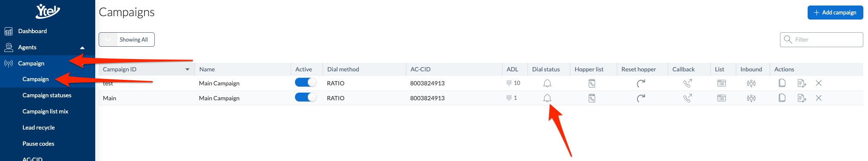The width and height of the screenshot is (868, 161).
Task: Open the Showing All dropdown
Action: pos(127,40)
